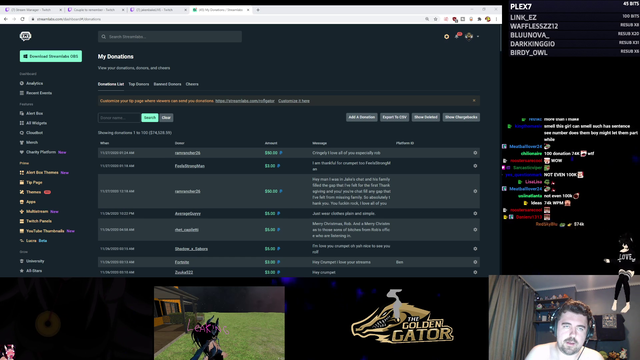Open Chrome's three-dot menu

496,19
